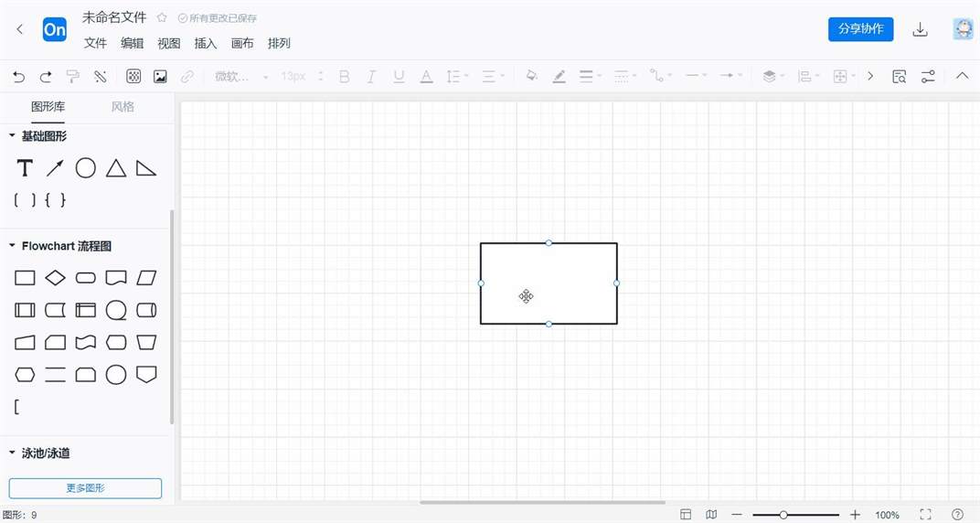Select the diamond decision shape
Viewport: 980px width, 523px height.
pos(55,277)
